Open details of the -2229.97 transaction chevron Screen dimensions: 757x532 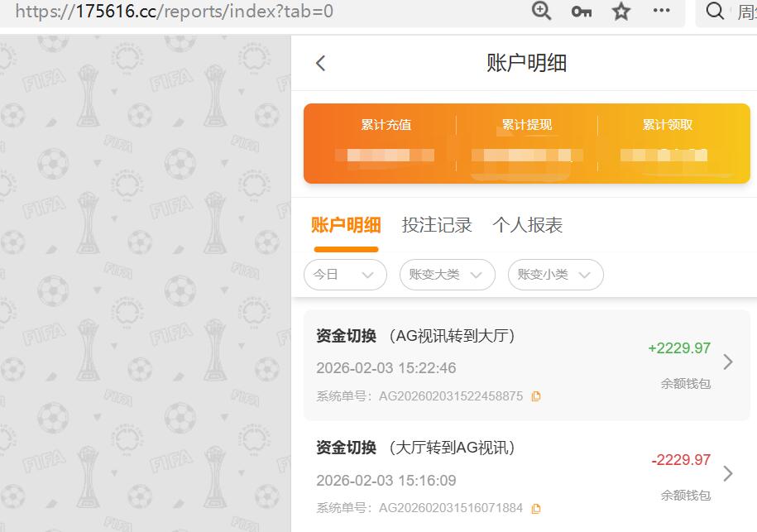[727, 473]
